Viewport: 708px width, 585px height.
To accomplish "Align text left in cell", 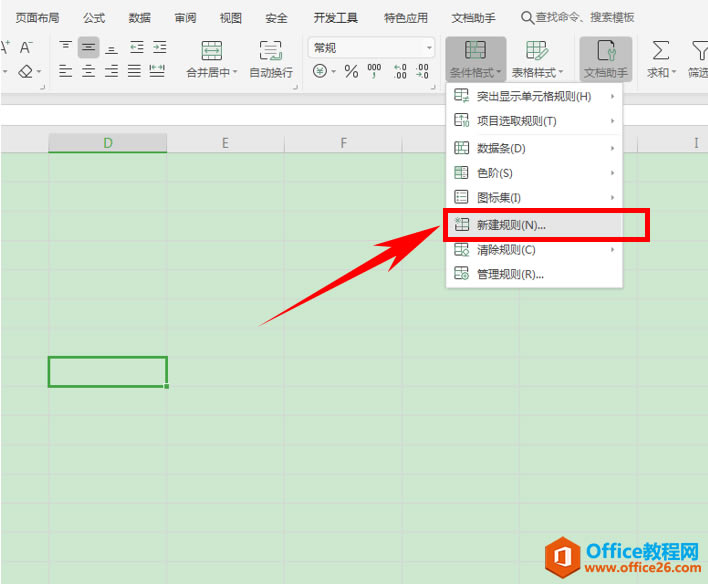I will point(65,71).
